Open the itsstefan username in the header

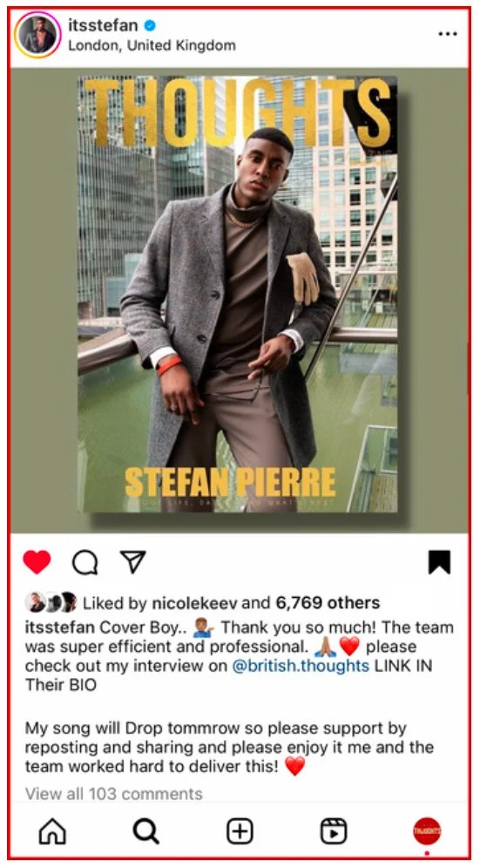coord(103,25)
